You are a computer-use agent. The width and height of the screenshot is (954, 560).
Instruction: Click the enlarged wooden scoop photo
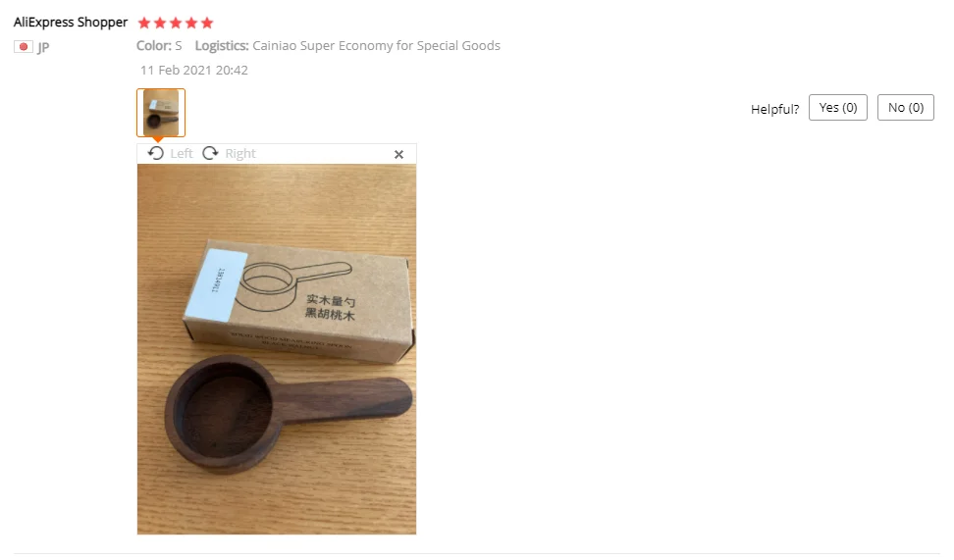coord(277,349)
